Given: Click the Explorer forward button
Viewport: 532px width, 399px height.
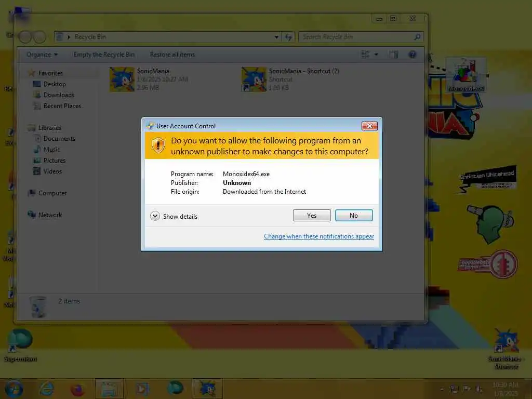Looking at the screenshot, I should (39, 37).
